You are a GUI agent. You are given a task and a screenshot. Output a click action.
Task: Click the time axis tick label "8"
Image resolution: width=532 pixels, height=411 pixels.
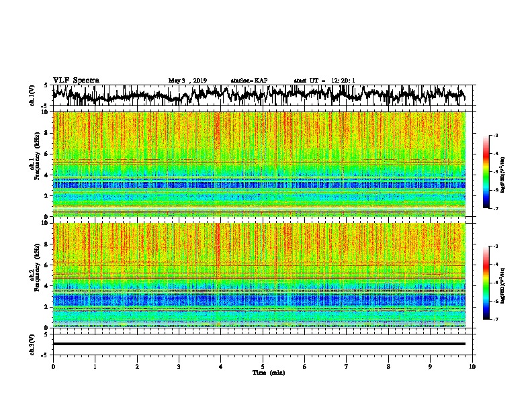(388, 367)
